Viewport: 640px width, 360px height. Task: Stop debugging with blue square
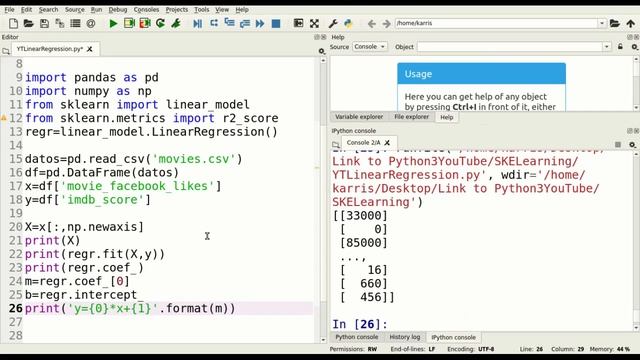click(276, 24)
